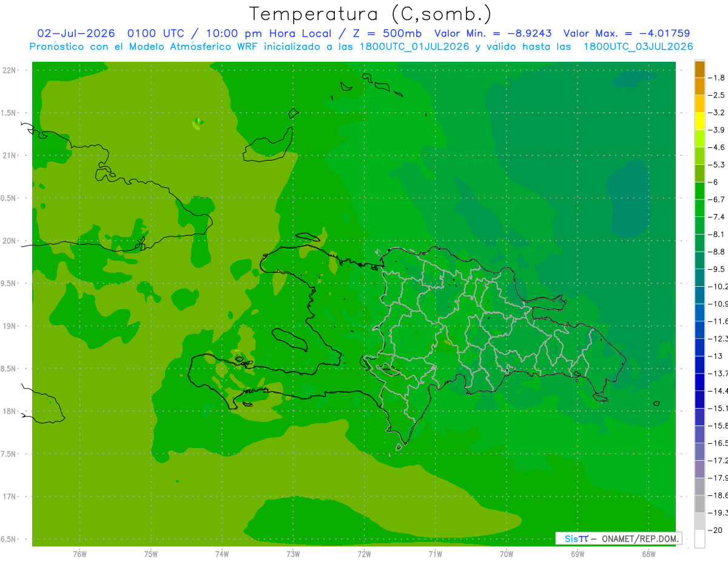Image resolution: width=728 pixels, height=562 pixels.
Task: Click the "72W" longitude label
Action: pos(364,554)
